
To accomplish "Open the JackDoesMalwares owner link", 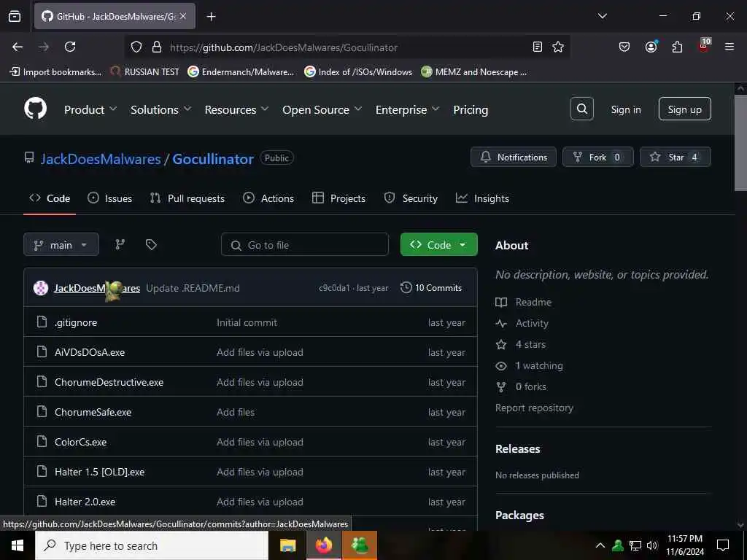I will [x=101, y=158].
